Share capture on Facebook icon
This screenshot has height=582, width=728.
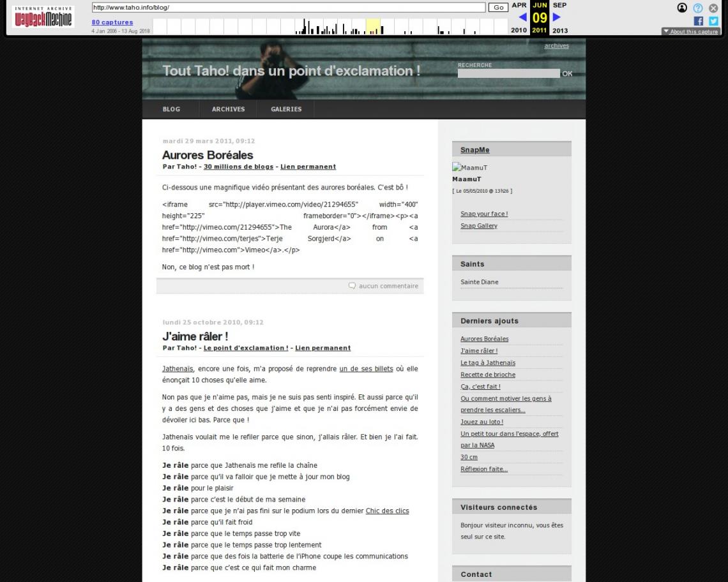[x=698, y=21]
